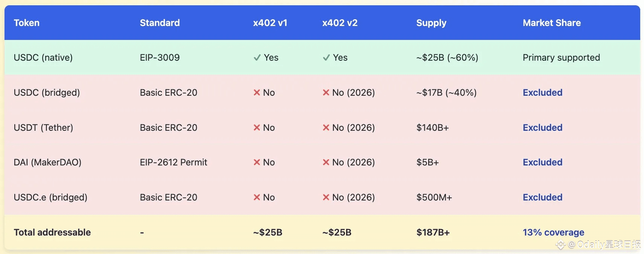Open the Excluded link in USDC (bridged) row
The height and width of the screenshot is (254, 644).
tap(542, 93)
